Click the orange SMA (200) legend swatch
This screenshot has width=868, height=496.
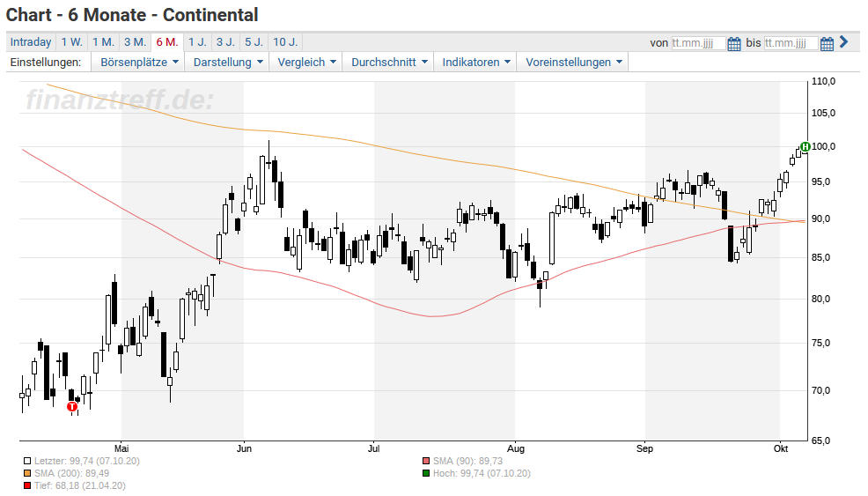[x=27, y=473]
